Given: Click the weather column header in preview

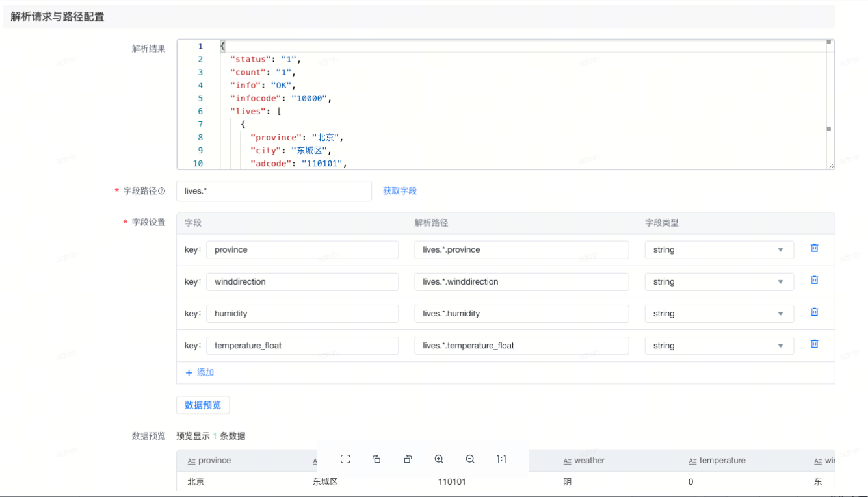Looking at the screenshot, I should coord(589,461).
